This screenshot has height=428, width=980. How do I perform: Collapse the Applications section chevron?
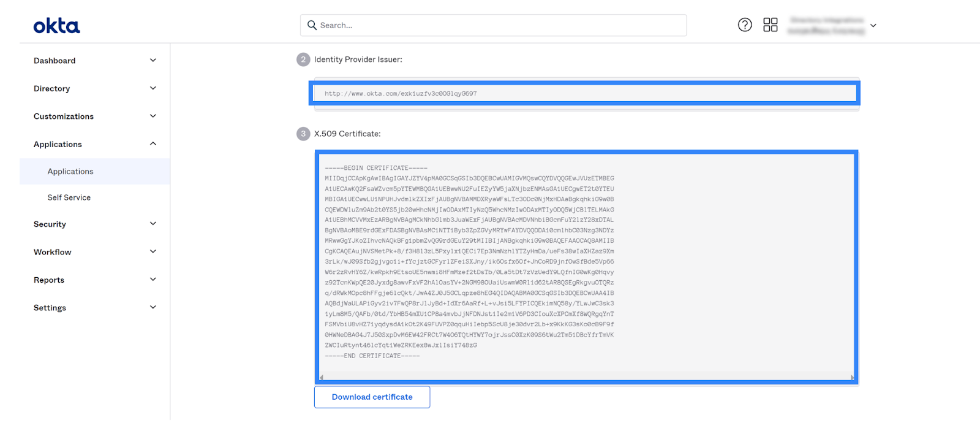click(153, 143)
